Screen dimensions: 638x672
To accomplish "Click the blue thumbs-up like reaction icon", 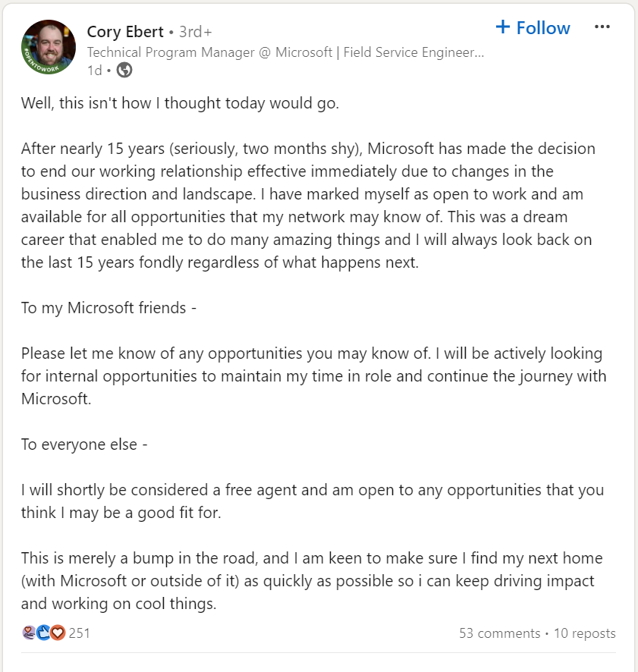I will pyautogui.click(x=43, y=633).
